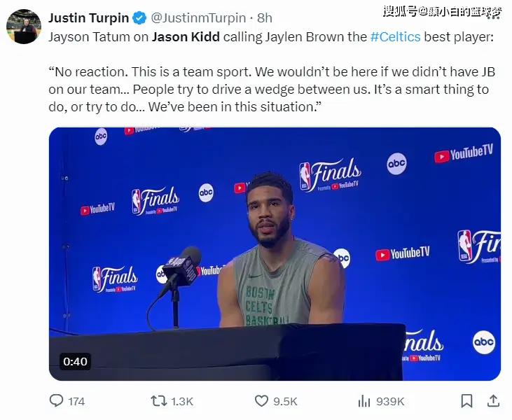Image resolution: width=512 pixels, height=420 pixels.
Task: Click the 0:40 video duration badge
Action: (x=75, y=362)
